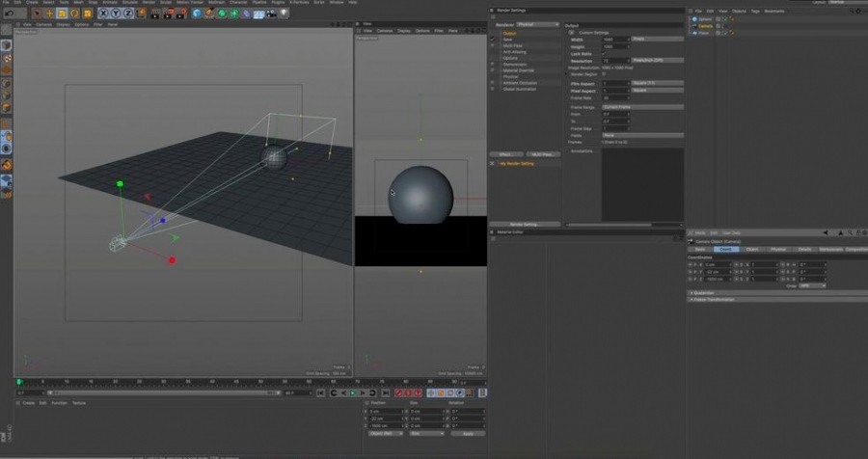The image size is (868, 459).
Task: Open the Resolution units Pixels/Inch dropdown
Action: [x=657, y=61]
